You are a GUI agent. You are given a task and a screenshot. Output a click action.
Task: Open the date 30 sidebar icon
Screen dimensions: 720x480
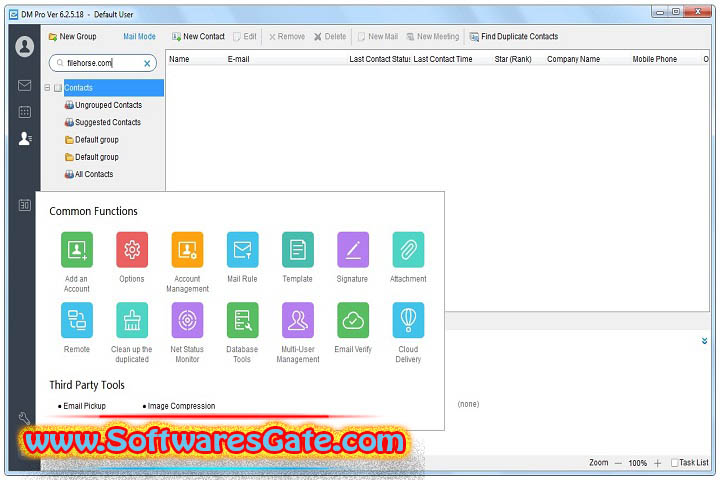[24, 205]
